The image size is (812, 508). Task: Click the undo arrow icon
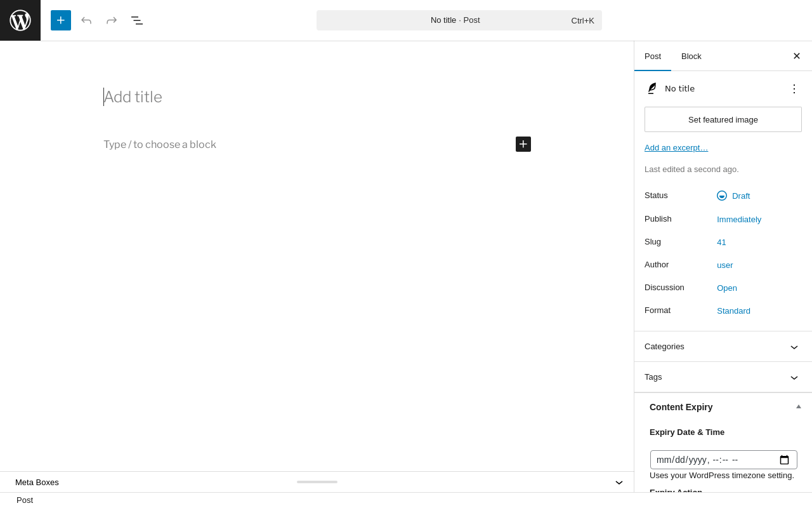86,20
